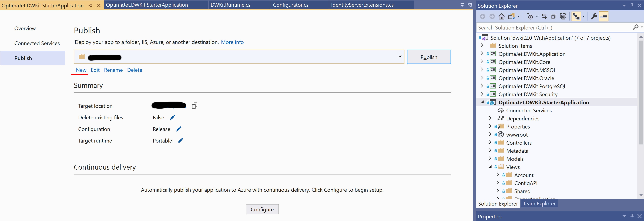Open Solution Explorer window position menu arrow

pos(624,5)
